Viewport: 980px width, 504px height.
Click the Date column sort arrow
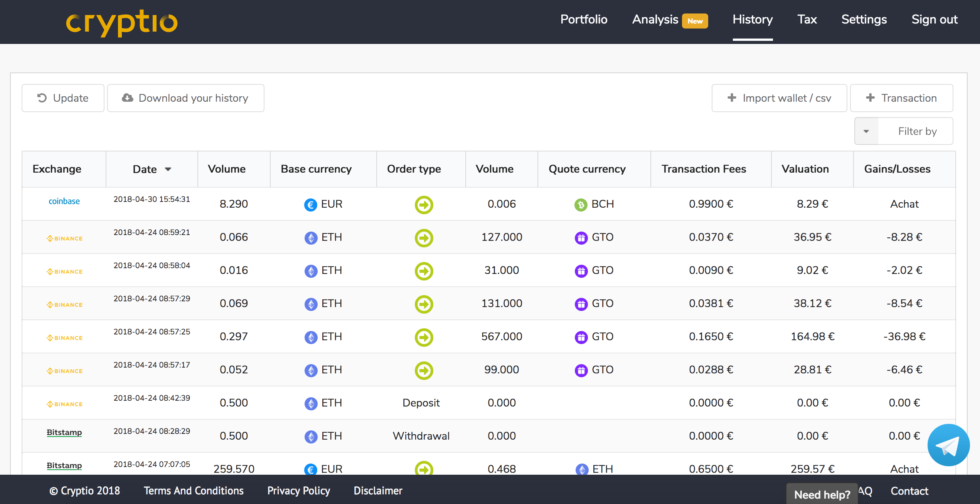coord(168,169)
